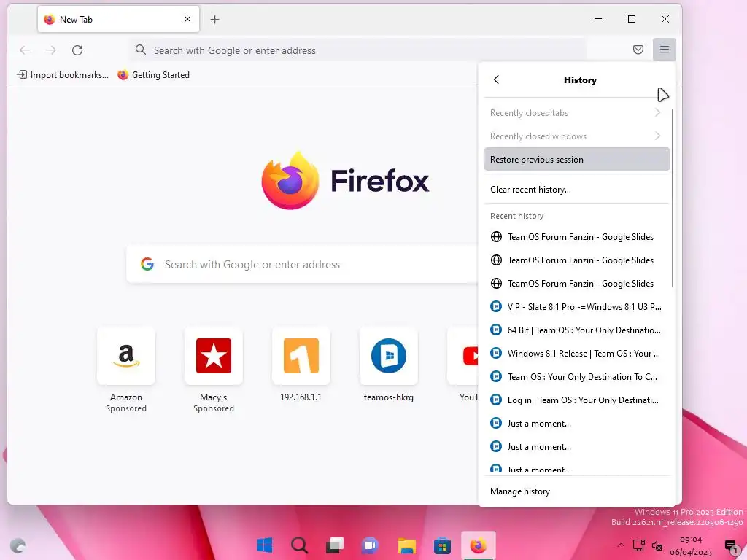This screenshot has height=560, width=747.
Task: Select Clear recent history
Action: tap(576, 190)
